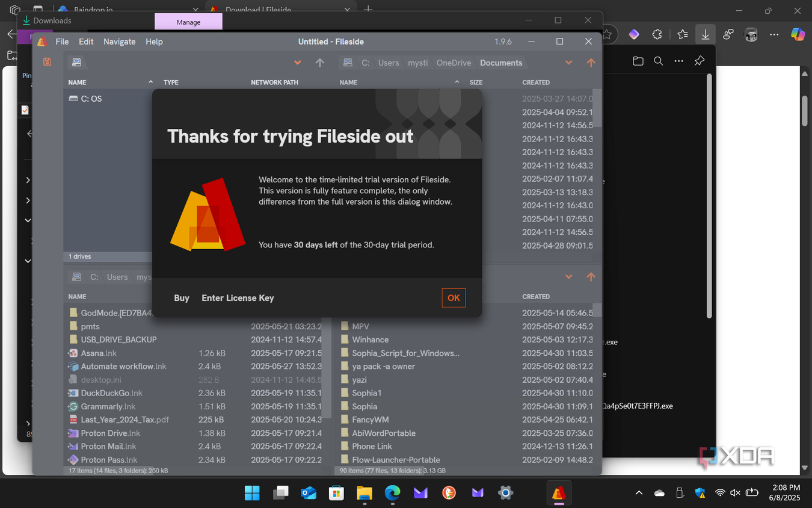This screenshot has width=812, height=508.
Task: Open Edge's Downloads toolbar button
Action: pos(705,34)
